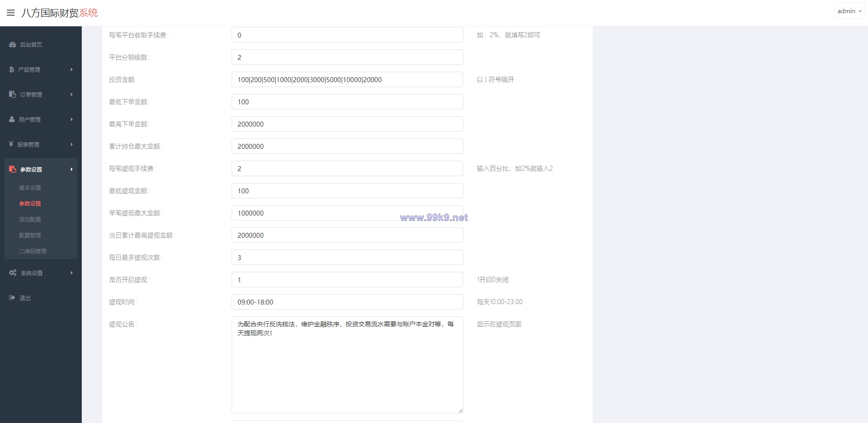This screenshot has width=868, height=423.
Task: Click the bitcoin icon beside 产品管理
Action: pos(12,69)
